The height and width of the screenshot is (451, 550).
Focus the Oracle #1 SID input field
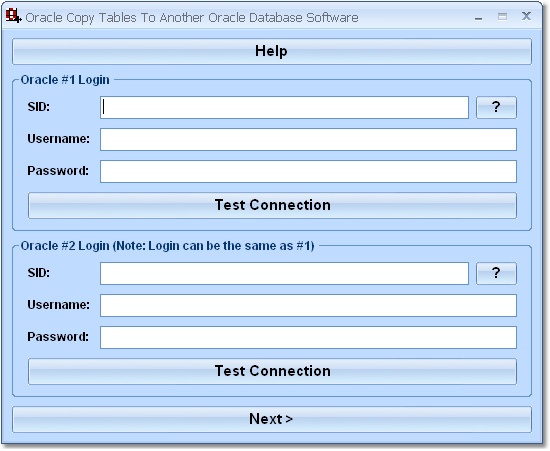(284, 107)
